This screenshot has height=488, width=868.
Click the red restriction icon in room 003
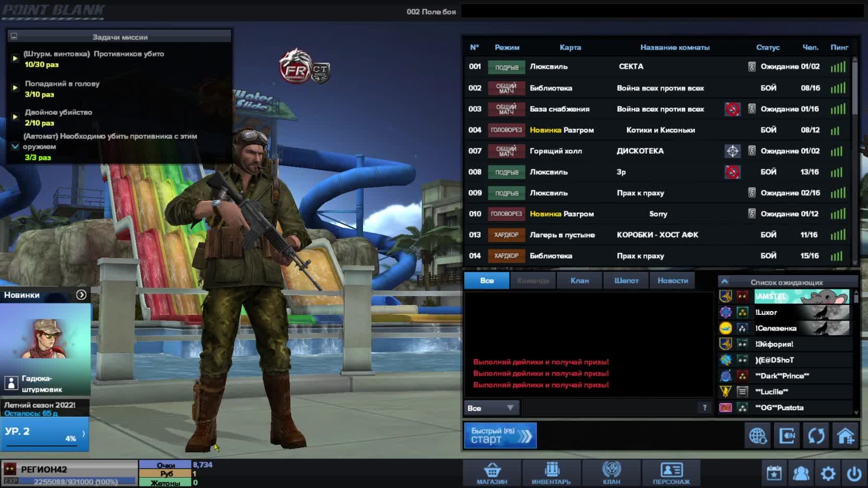[732, 109]
